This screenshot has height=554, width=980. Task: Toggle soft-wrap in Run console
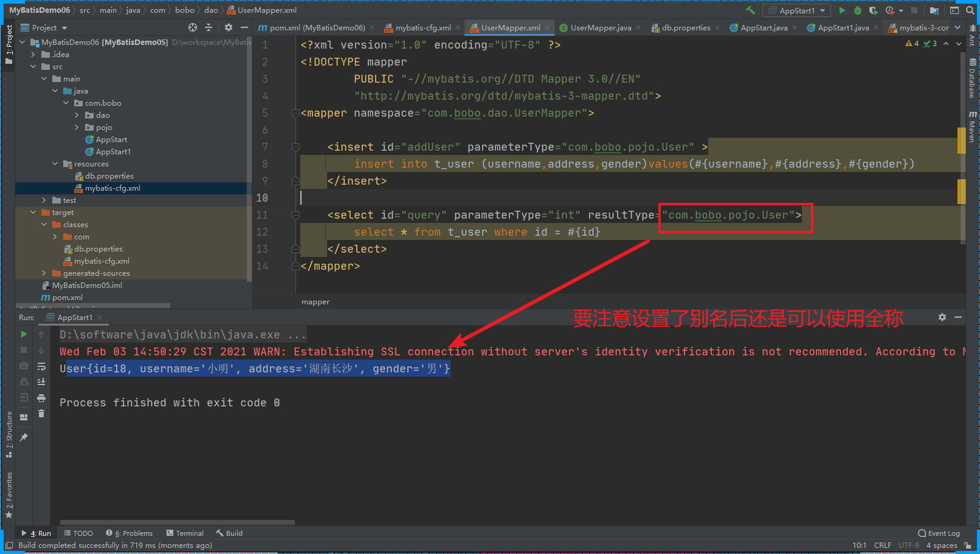[x=41, y=366]
